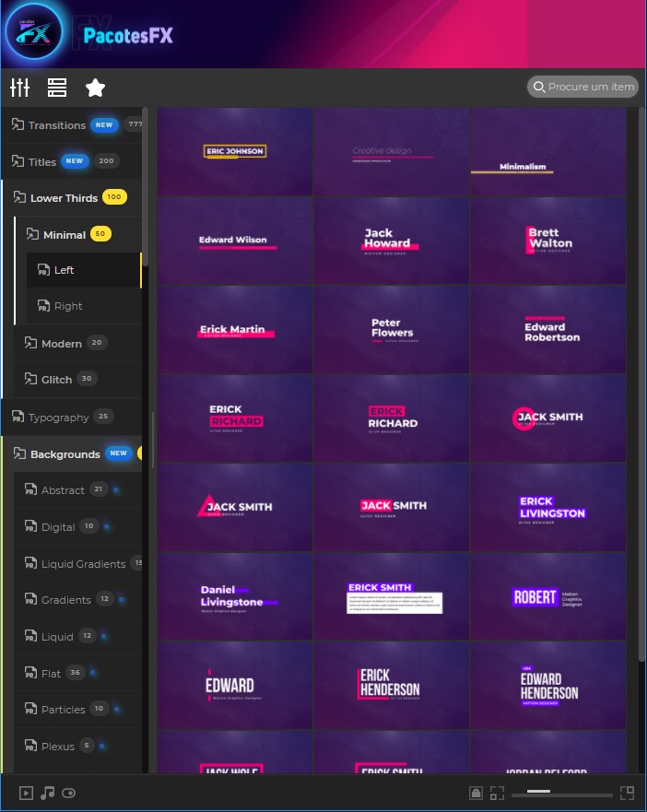Select the Jack Howard lower third preset
647x812 pixels.
[392, 240]
